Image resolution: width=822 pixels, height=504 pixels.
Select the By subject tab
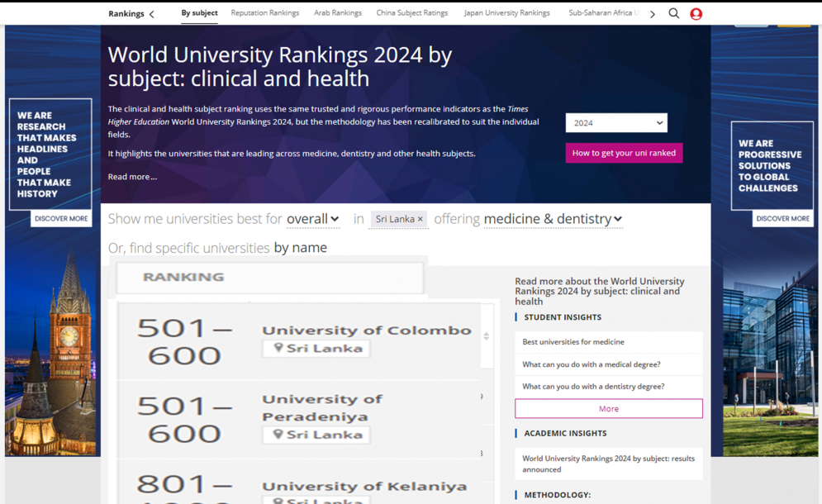tap(199, 13)
